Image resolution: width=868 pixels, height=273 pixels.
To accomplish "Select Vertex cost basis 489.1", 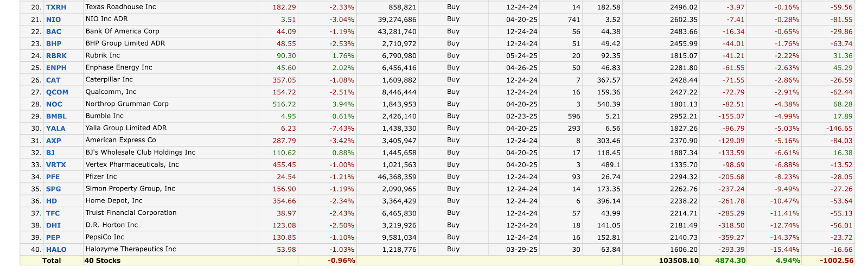I will 611,165.
